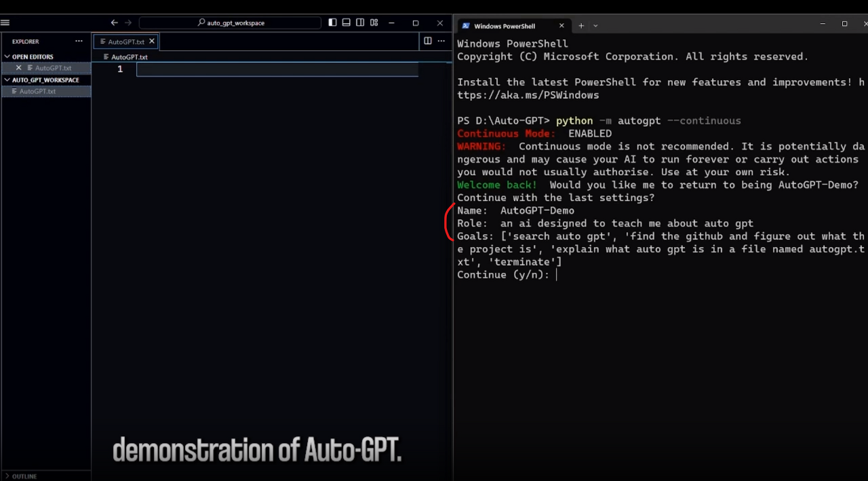Open the Customize Layout icon
This screenshot has width=868, height=481.
click(x=374, y=22)
